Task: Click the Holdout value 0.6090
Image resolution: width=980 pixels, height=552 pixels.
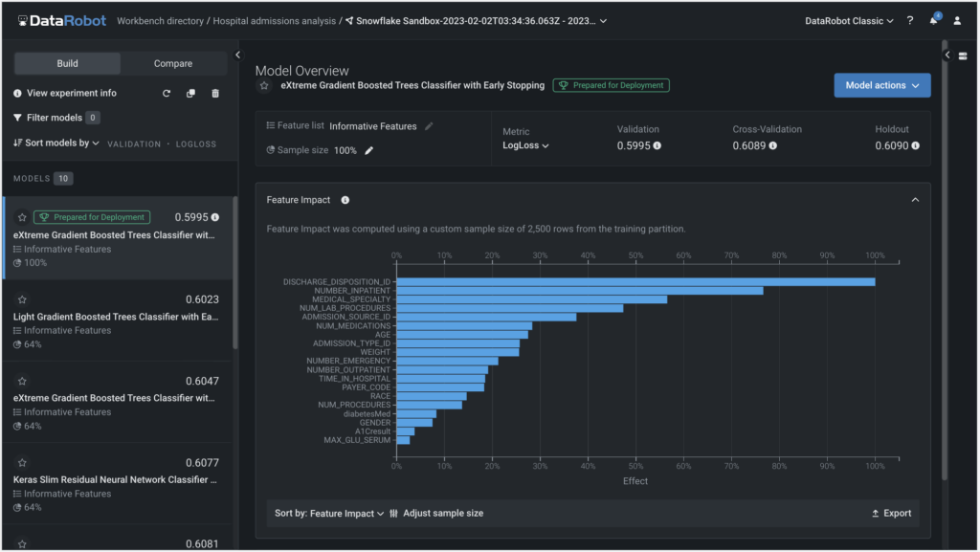Action: click(x=892, y=145)
